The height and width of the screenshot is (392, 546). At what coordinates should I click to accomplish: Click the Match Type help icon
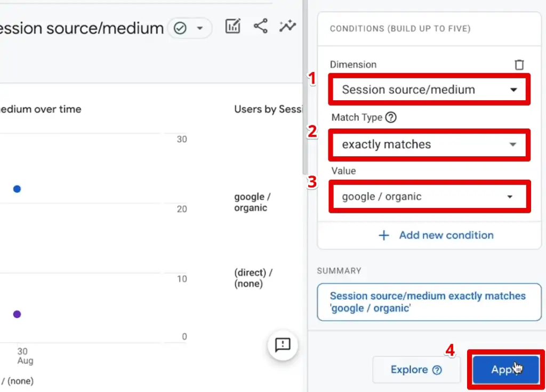click(390, 117)
